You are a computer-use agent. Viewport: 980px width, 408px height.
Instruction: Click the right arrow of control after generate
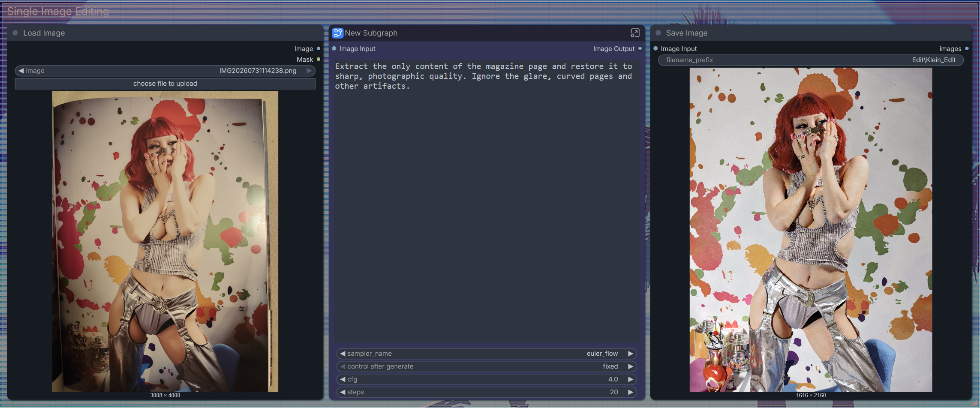point(631,366)
